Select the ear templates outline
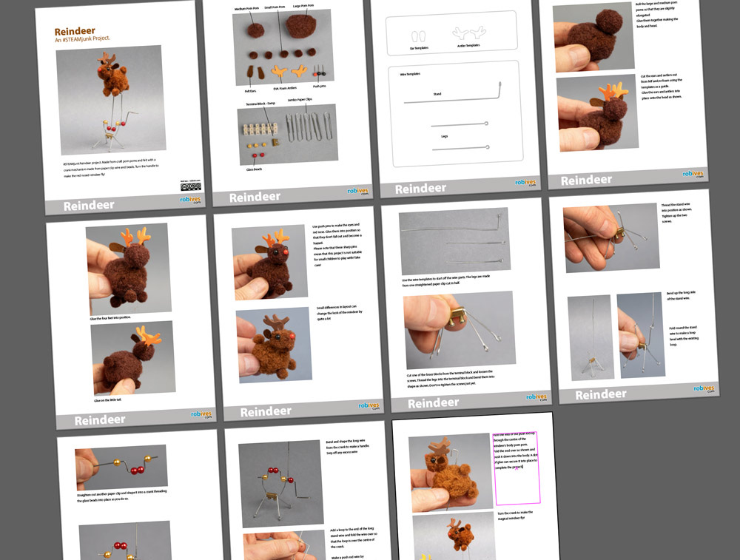Screen dimensions: 740x560 (419, 37)
